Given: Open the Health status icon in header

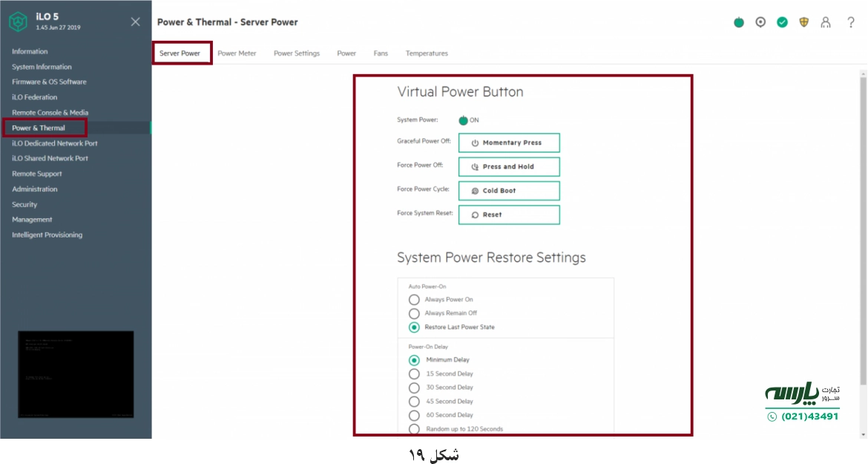Looking at the screenshot, I should coord(782,22).
